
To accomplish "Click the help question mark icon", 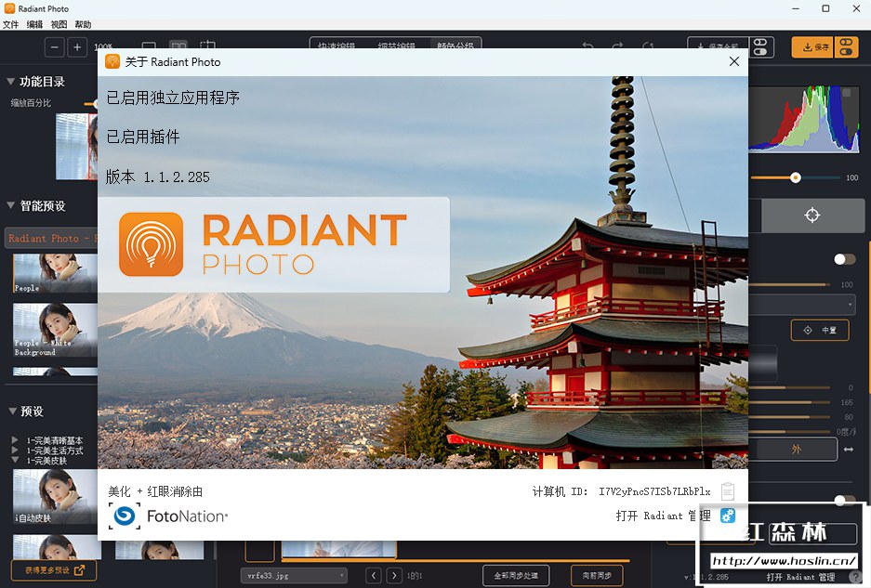I will (855, 578).
